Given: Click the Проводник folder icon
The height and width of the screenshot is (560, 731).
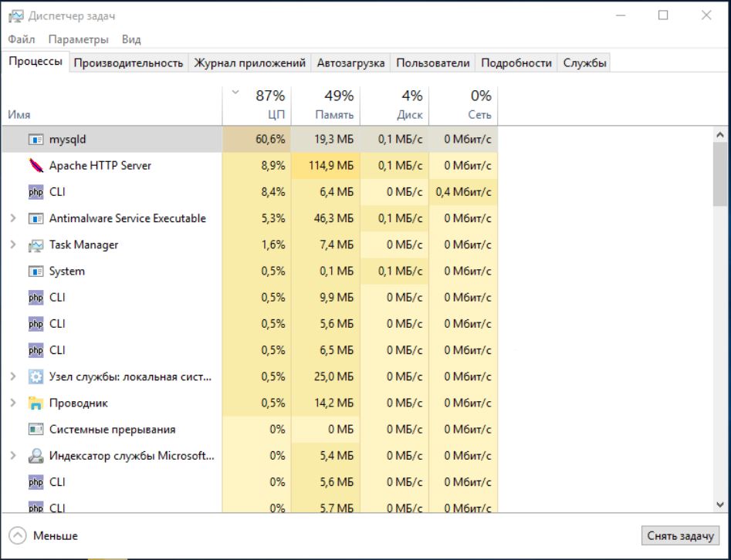Looking at the screenshot, I should click(x=36, y=403).
